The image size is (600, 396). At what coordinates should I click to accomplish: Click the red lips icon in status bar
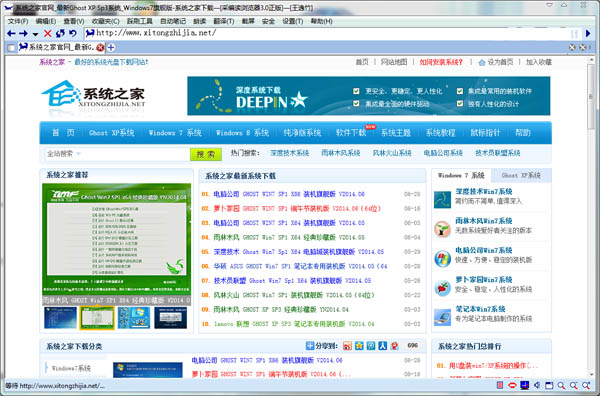coord(512,385)
